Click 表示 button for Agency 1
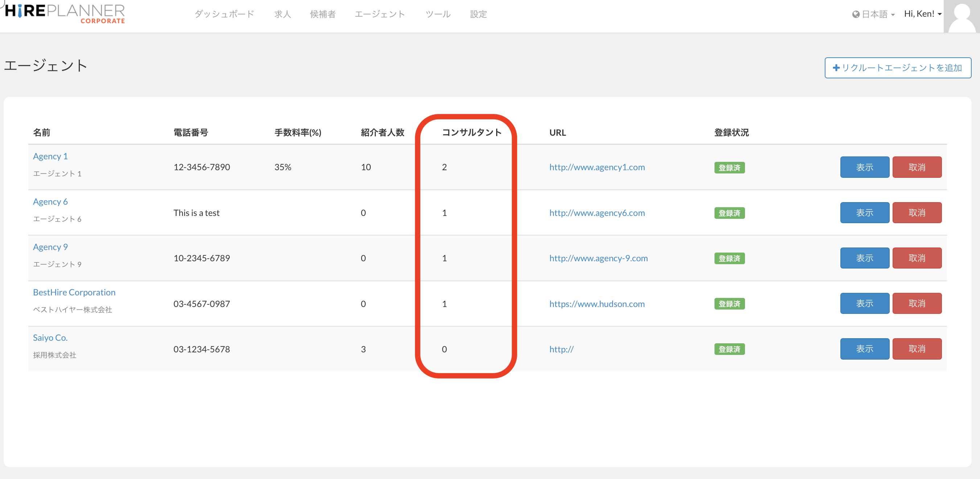Screen dimensions: 980x479 [864, 167]
